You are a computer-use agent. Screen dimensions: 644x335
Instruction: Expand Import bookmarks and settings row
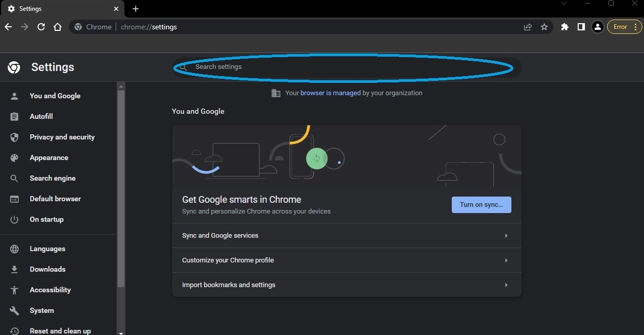[347, 285]
